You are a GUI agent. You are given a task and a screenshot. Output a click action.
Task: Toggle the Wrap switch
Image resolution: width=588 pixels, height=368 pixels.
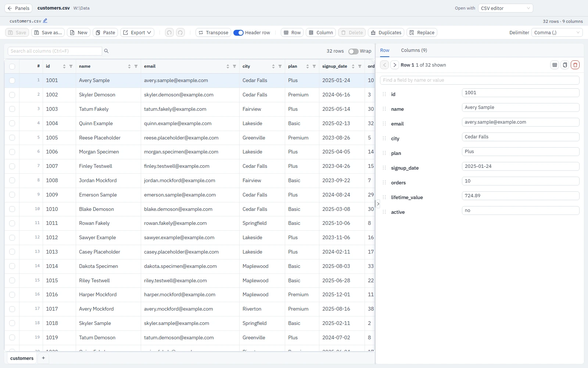pos(353,51)
